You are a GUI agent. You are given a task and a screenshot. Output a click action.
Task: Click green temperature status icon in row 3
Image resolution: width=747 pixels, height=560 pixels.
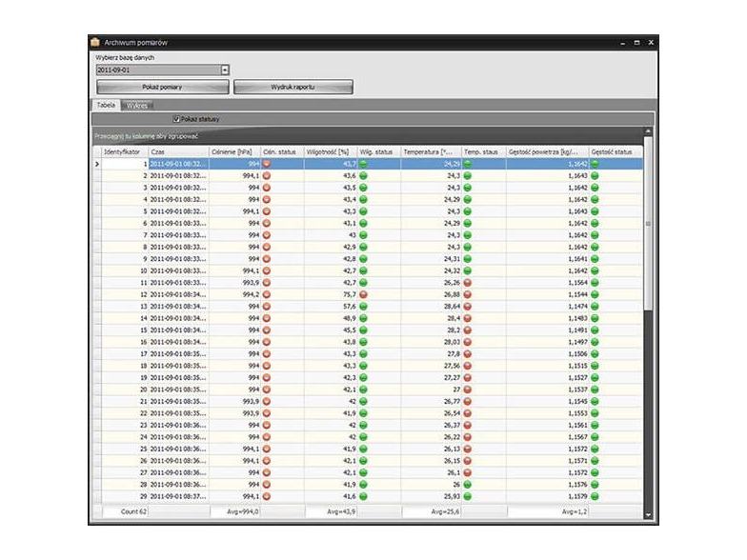[467, 188]
